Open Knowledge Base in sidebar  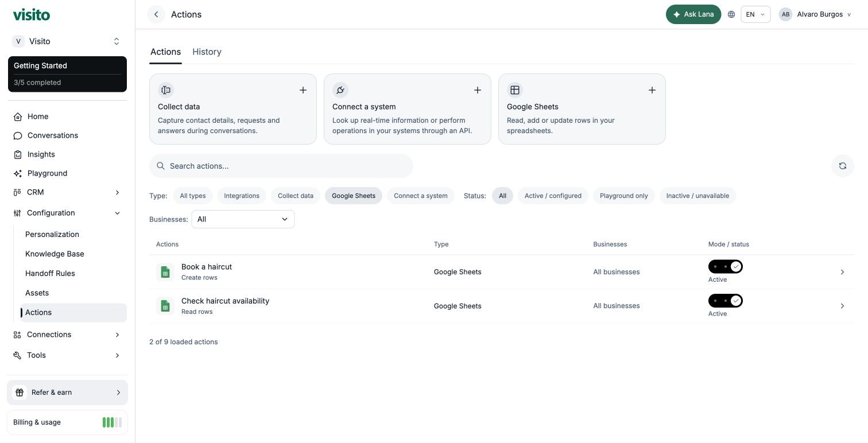[55, 254]
